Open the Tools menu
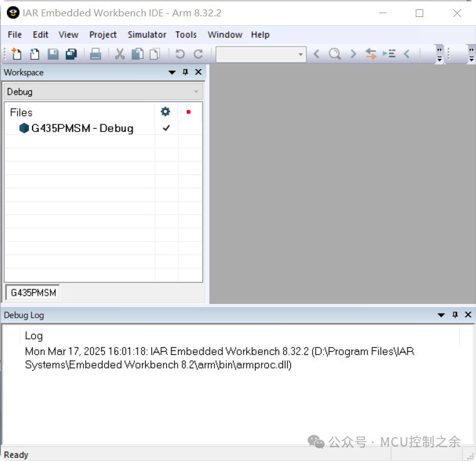The width and height of the screenshot is (476, 461). (x=186, y=35)
